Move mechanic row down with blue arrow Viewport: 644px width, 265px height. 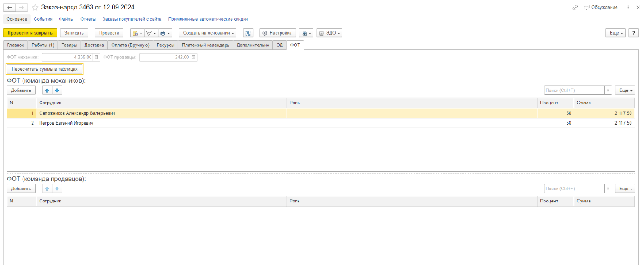(57, 90)
